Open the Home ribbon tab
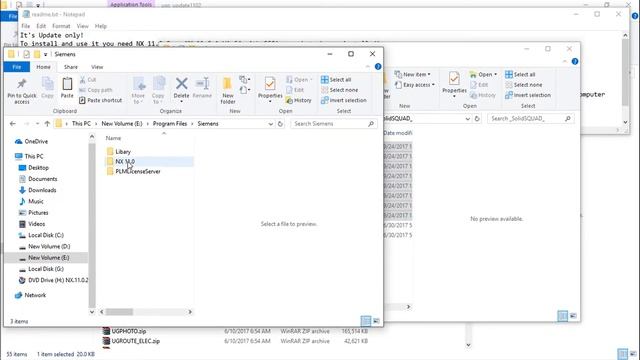This screenshot has height=360, width=640. (43, 67)
